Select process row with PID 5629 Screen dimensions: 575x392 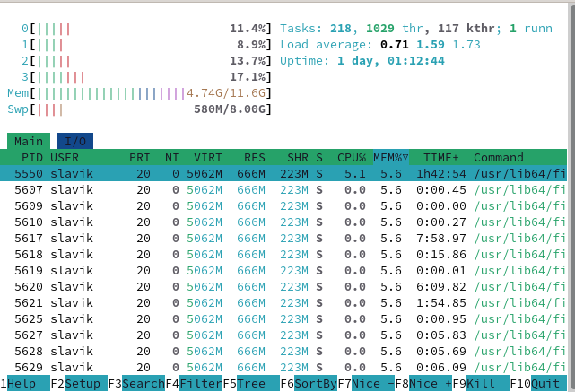283,367
